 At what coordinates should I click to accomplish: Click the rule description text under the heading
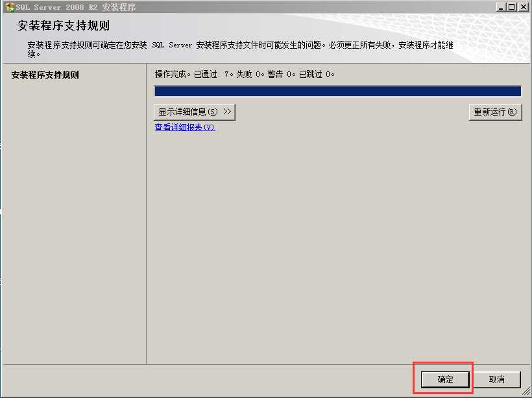coord(240,49)
